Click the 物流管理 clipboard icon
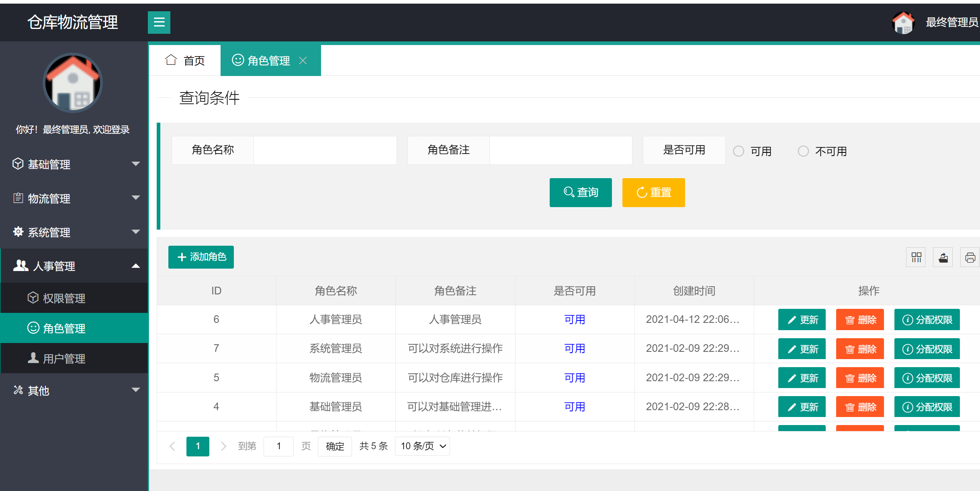This screenshot has width=980, height=491. (18, 198)
